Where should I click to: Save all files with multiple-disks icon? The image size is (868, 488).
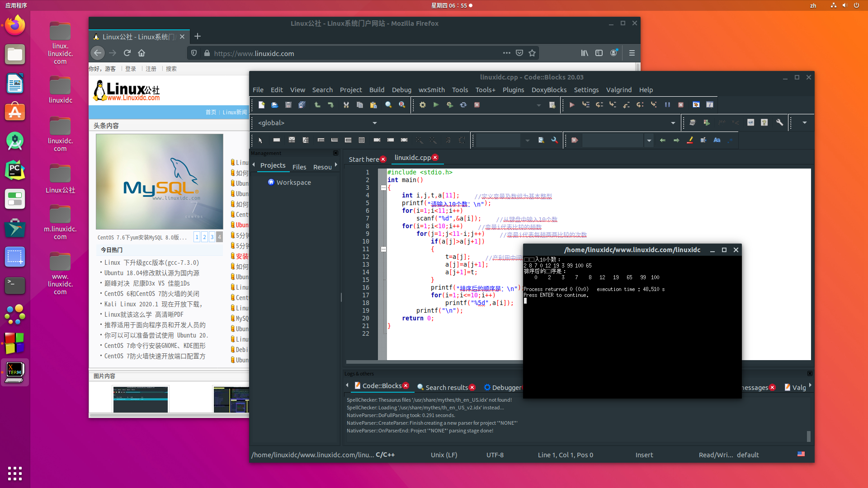302,105
